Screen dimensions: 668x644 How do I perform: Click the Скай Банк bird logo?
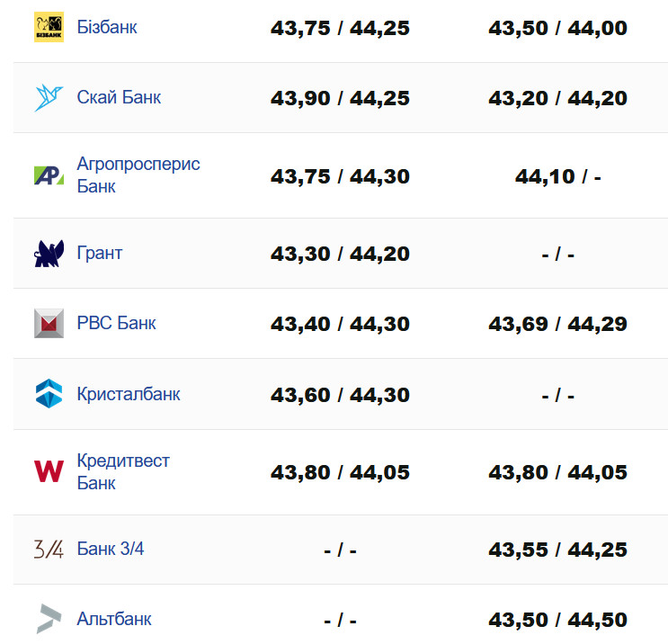pos(49,98)
